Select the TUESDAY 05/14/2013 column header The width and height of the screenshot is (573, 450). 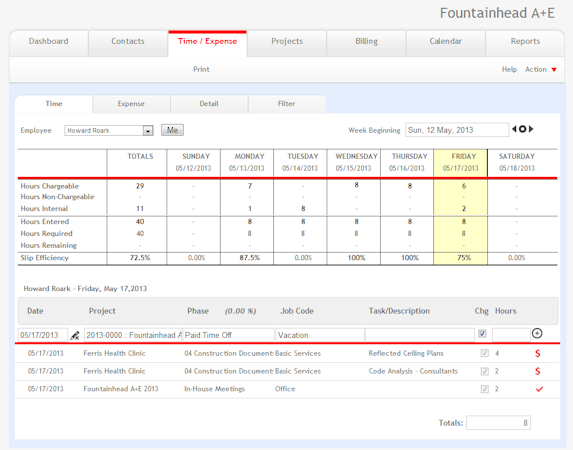(300, 163)
